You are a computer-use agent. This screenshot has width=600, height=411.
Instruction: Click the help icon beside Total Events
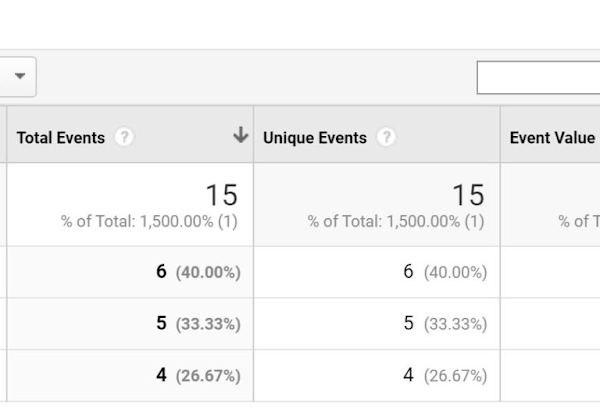point(124,138)
